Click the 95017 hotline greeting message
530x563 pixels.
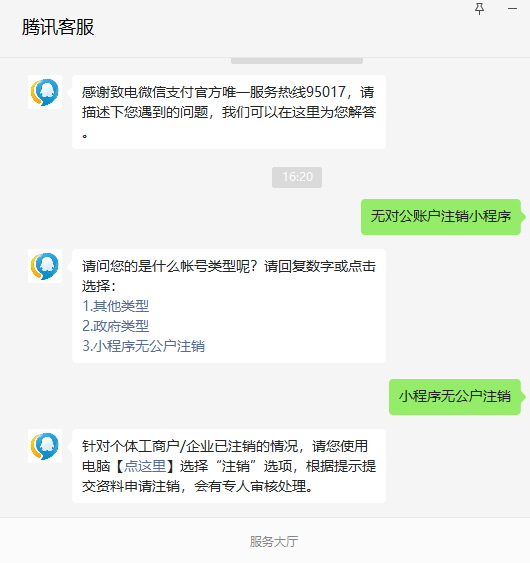point(229,112)
